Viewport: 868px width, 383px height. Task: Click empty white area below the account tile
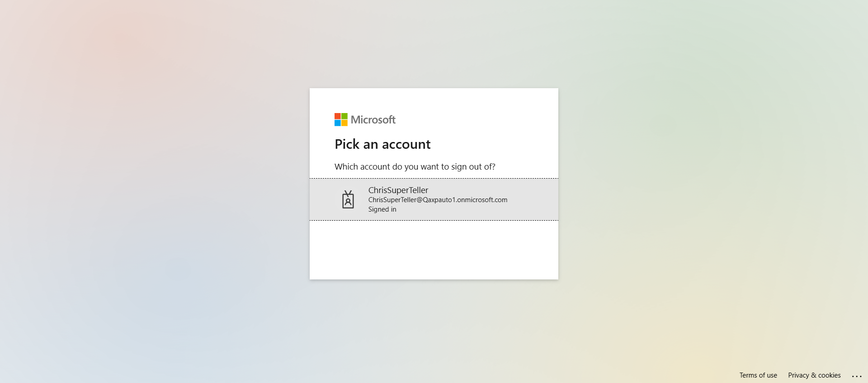pyautogui.click(x=434, y=250)
